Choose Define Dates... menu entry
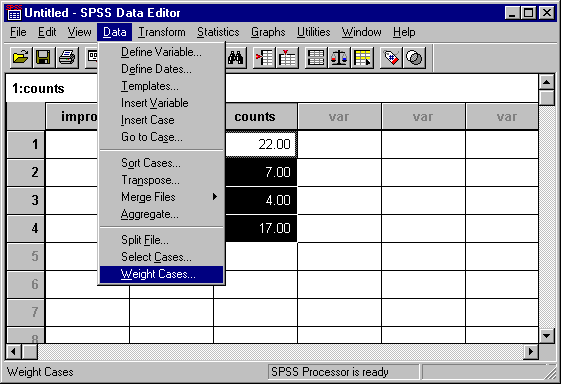Screen dimensions: 561x384 (161, 69)
